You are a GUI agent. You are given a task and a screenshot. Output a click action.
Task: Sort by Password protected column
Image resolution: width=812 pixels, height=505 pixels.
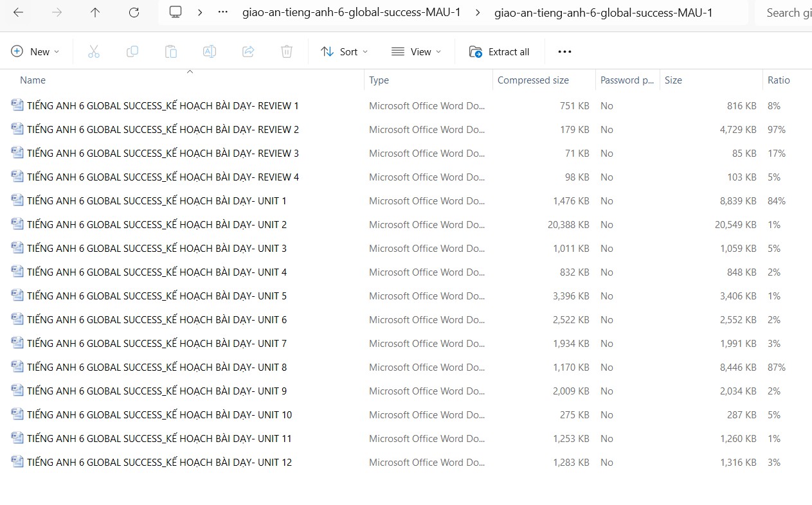(x=628, y=80)
